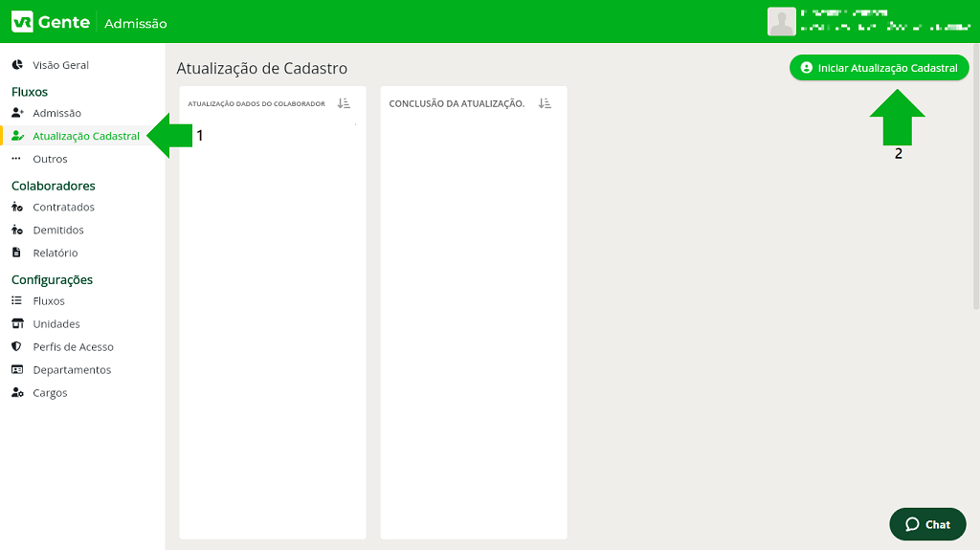Select the Perfis de Acesso shield icon
The image size is (980, 550).
[x=16, y=346]
